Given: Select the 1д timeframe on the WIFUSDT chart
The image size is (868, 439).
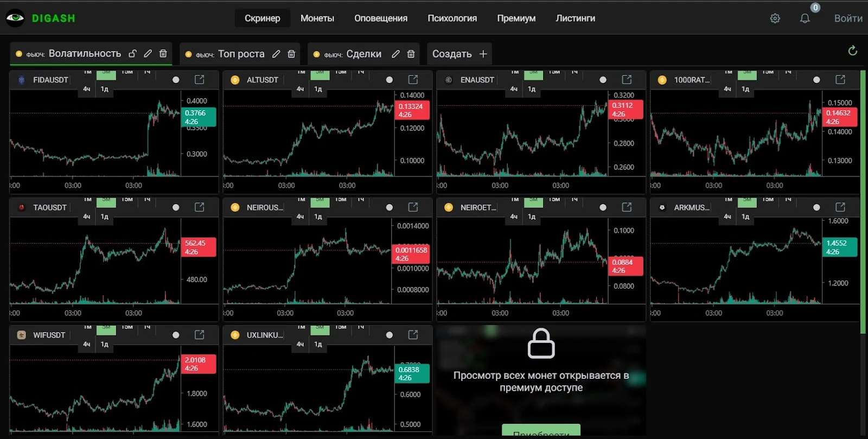Looking at the screenshot, I should tap(105, 344).
